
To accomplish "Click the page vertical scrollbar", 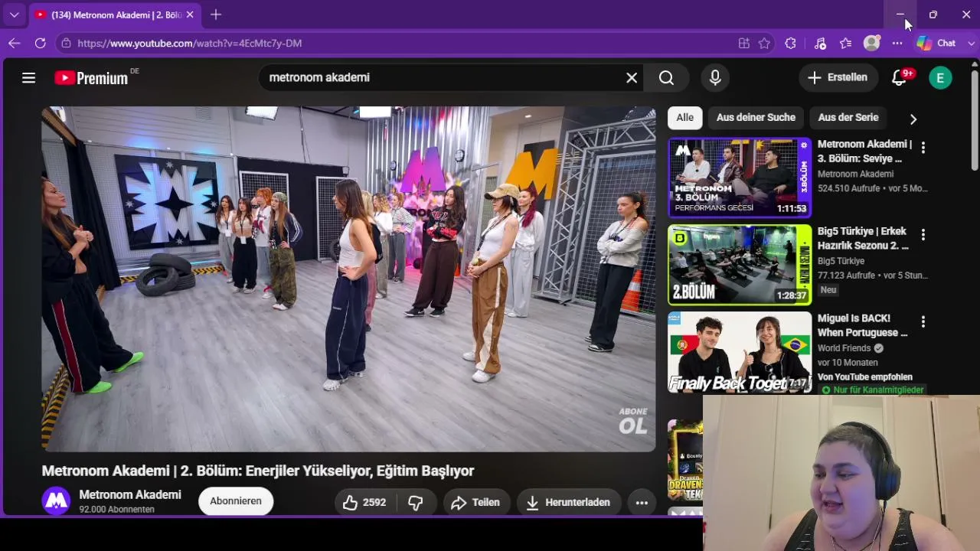I will (975, 122).
